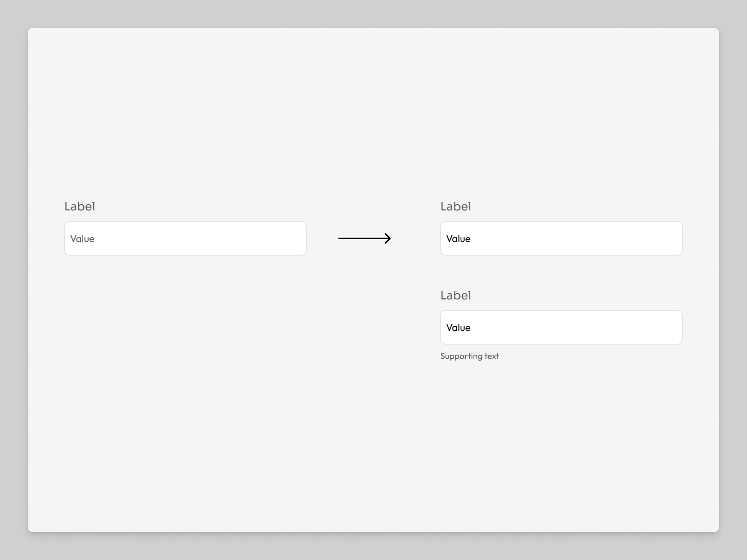Focus the top-right Value input field
This screenshot has height=560, width=747.
point(561,238)
